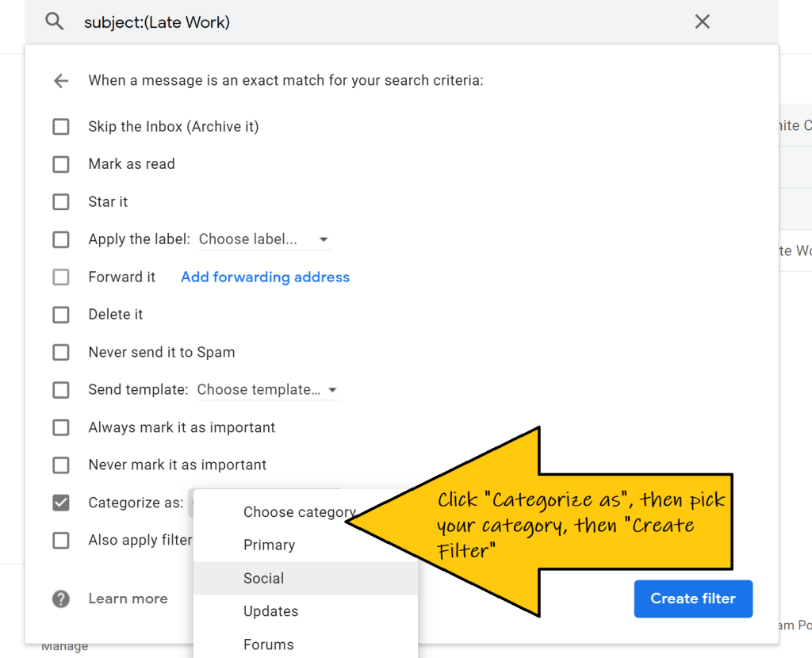Uncheck the Categorize as checkbox
The height and width of the screenshot is (658, 812).
pos(61,503)
